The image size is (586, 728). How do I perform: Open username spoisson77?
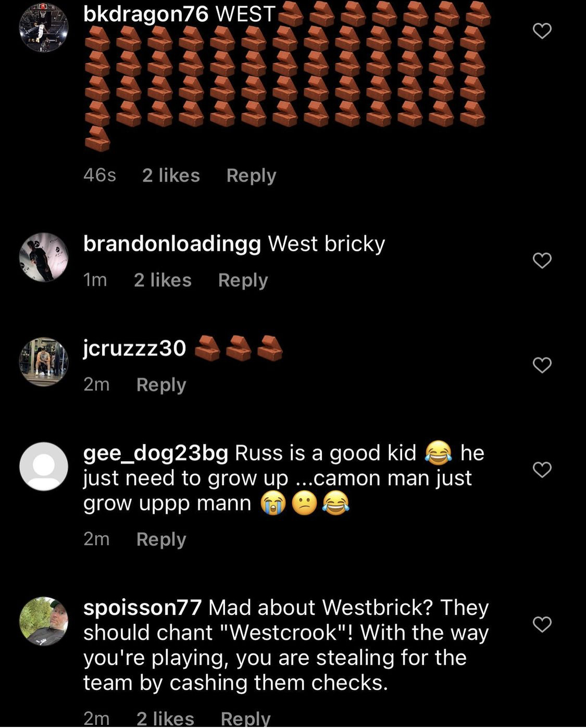(142, 608)
